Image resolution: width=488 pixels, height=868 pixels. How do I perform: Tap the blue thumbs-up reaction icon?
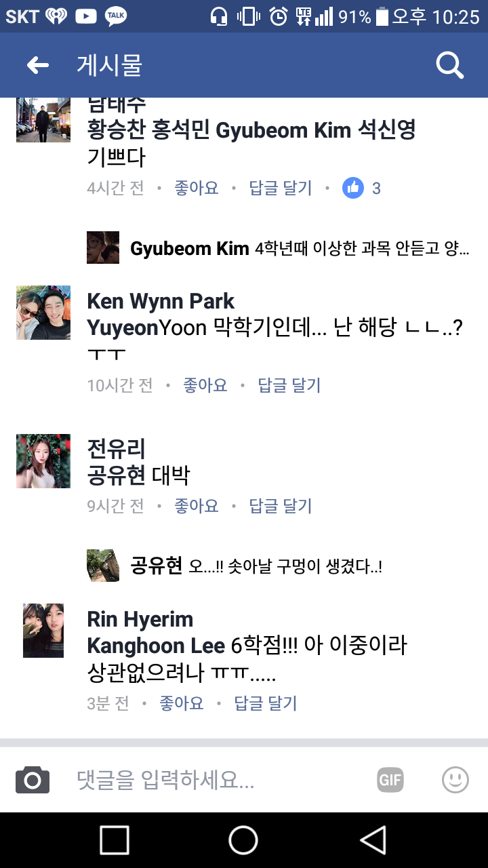click(353, 188)
